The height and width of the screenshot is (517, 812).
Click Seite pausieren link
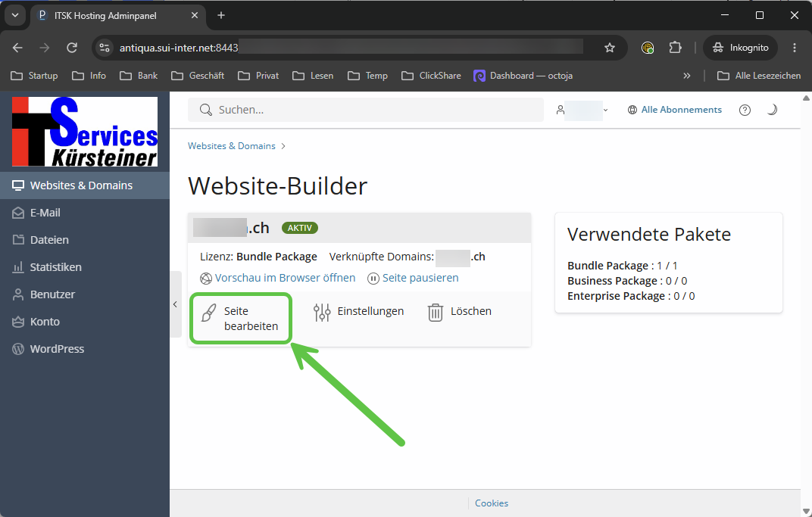(x=413, y=278)
